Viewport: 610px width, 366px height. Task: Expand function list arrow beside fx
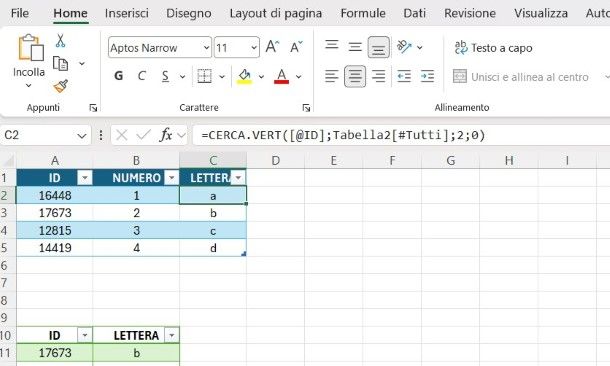tap(181, 135)
